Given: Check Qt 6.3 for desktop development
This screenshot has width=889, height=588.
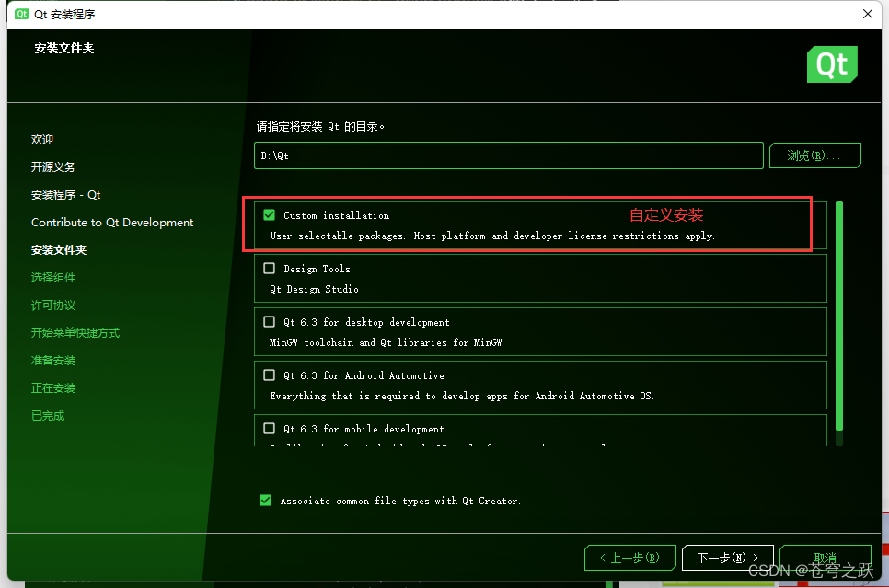Looking at the screenshot, I should click(x=270, y=321).
